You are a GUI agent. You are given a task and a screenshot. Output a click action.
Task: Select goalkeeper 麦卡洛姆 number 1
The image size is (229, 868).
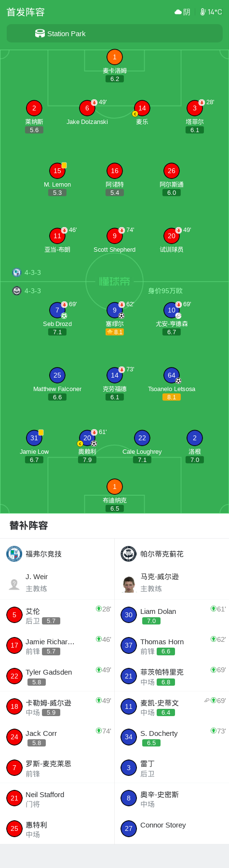[x=115, y=57]
